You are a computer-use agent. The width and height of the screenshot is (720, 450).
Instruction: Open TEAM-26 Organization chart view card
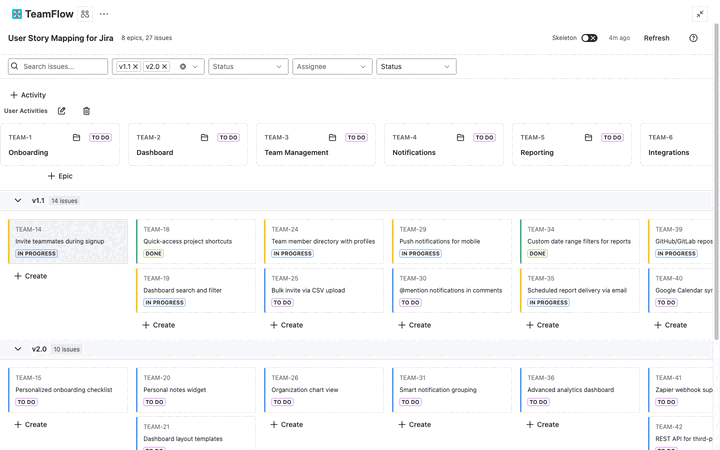tap(324, 390)
